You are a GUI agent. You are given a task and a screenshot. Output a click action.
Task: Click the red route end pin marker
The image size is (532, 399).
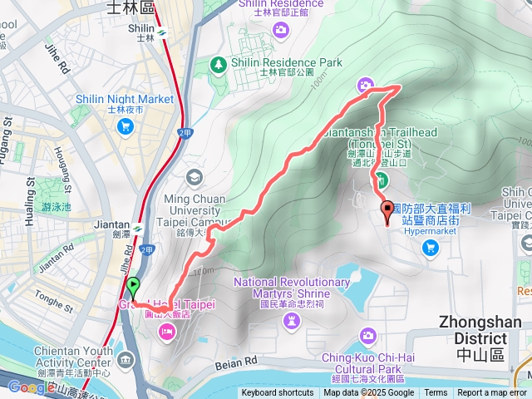pyautogui.click(x=387, y=213)
